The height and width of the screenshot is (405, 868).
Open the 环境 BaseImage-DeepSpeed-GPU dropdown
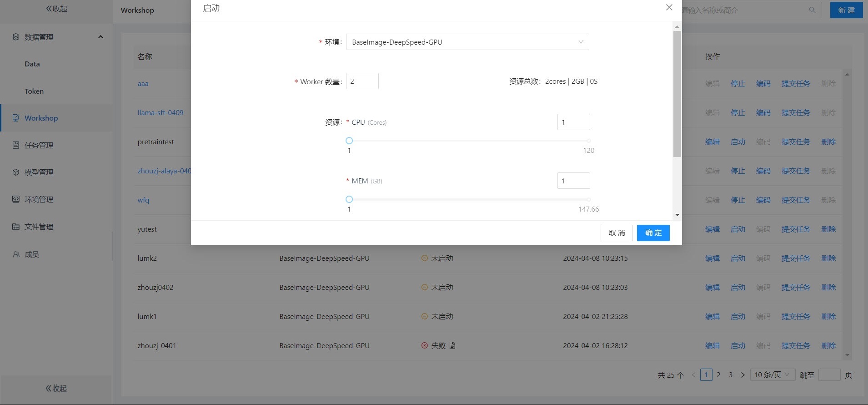click(x=467, y=42)
